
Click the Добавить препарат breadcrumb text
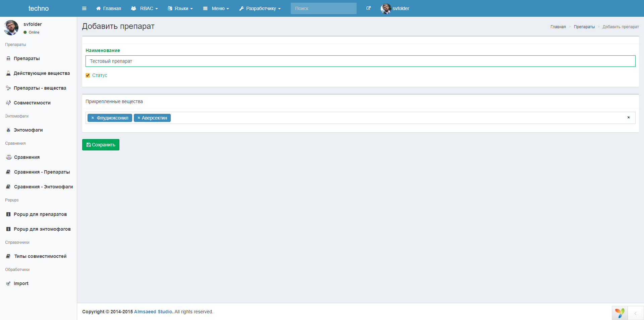(621, 27)
